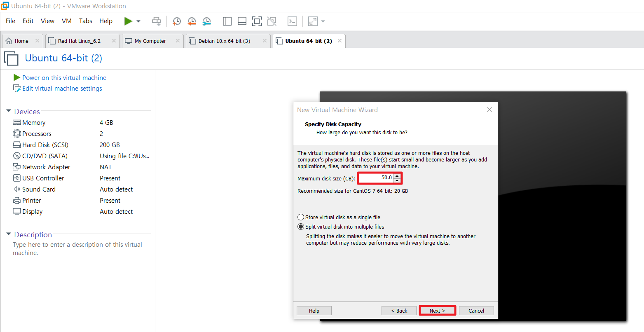
Task: Open the VM menu
Action: [x=66, y=21]
